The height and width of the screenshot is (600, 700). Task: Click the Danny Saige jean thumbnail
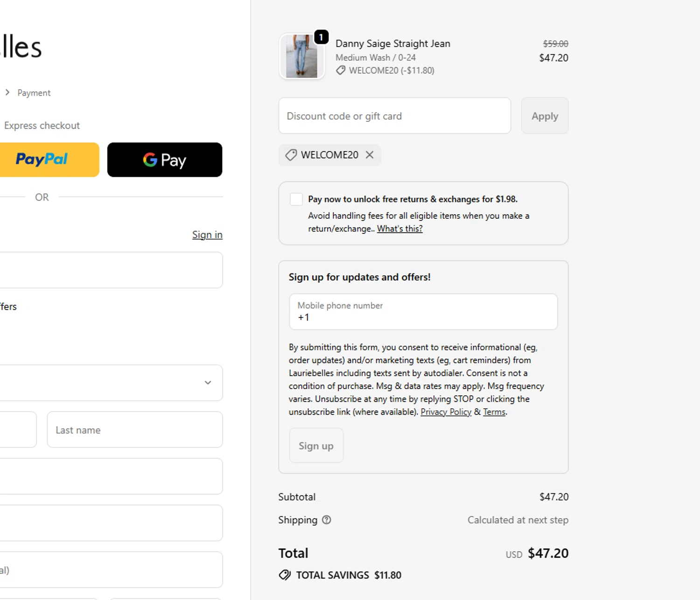tap(301, 56)
